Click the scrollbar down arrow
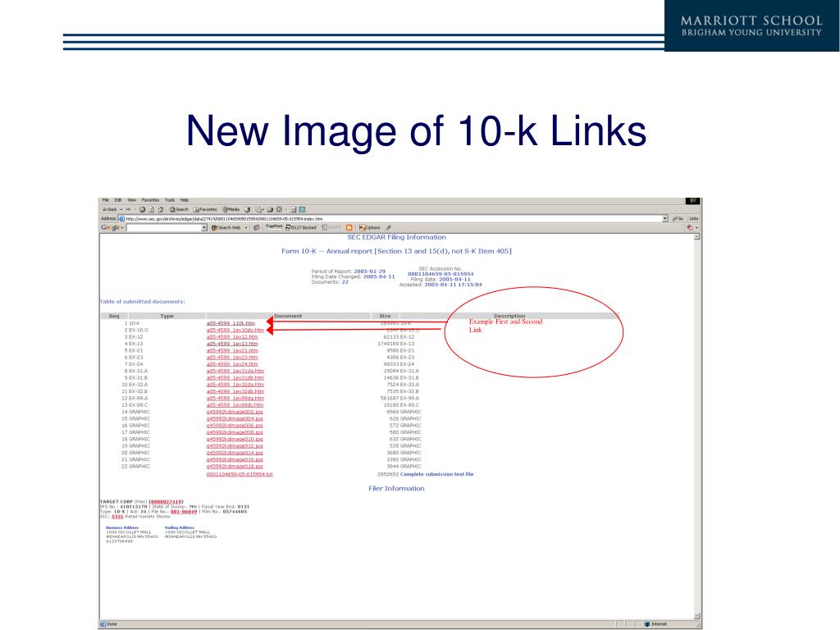 pos(697,616)
